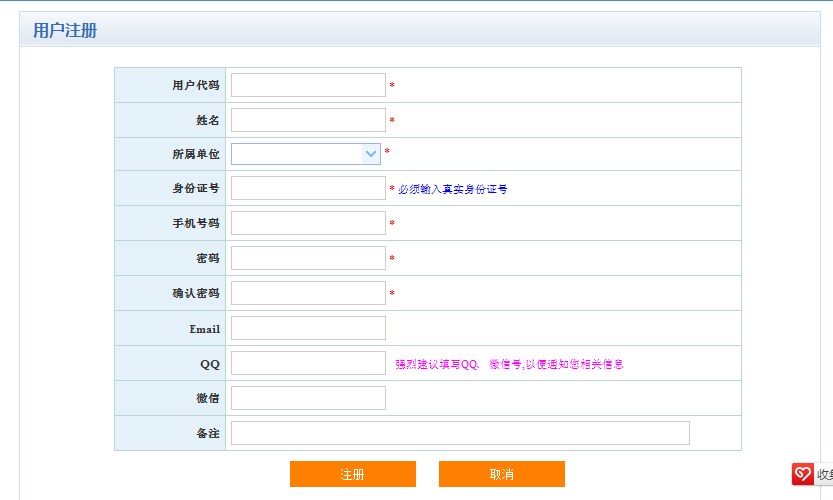
Task: Click the Email input field
Action: 308,328
